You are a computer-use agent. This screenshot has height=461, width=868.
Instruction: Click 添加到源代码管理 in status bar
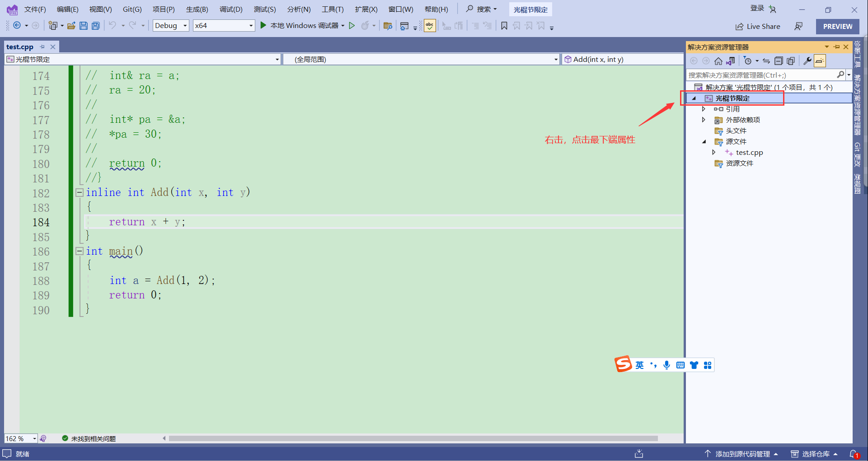(741, 454)
